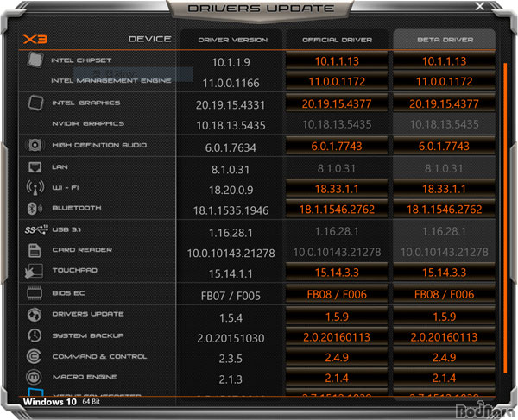
Task: Install official Macro Engine 2.1.4
Action: click(337, 378)
